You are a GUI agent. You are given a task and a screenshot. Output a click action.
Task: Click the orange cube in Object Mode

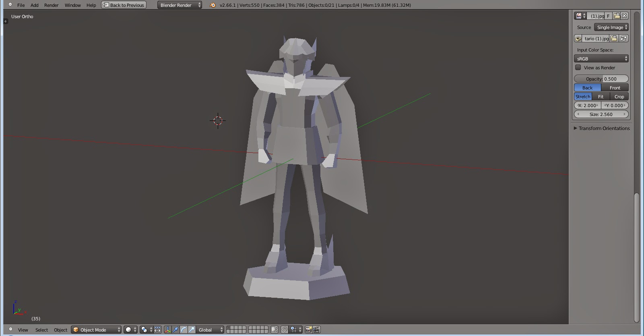coord(76,330)
